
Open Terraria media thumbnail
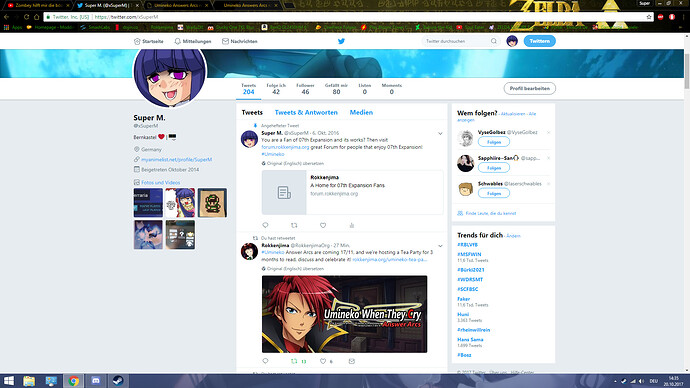click(148, 203)
